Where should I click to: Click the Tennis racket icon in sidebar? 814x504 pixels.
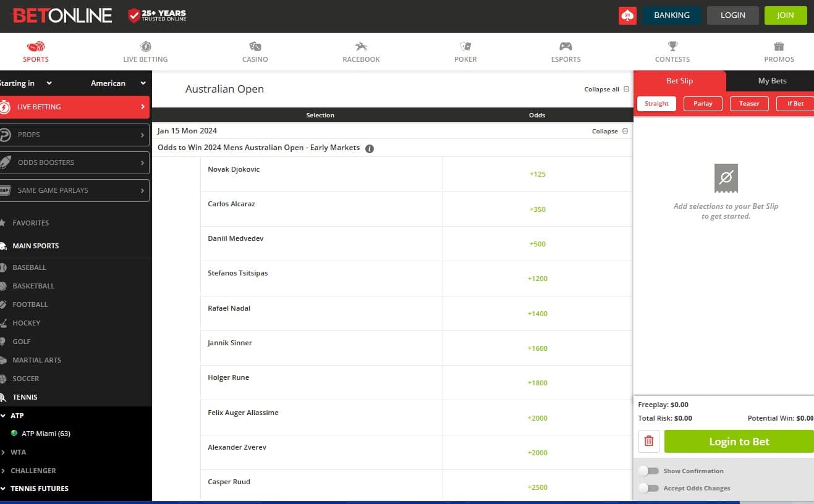4,397
